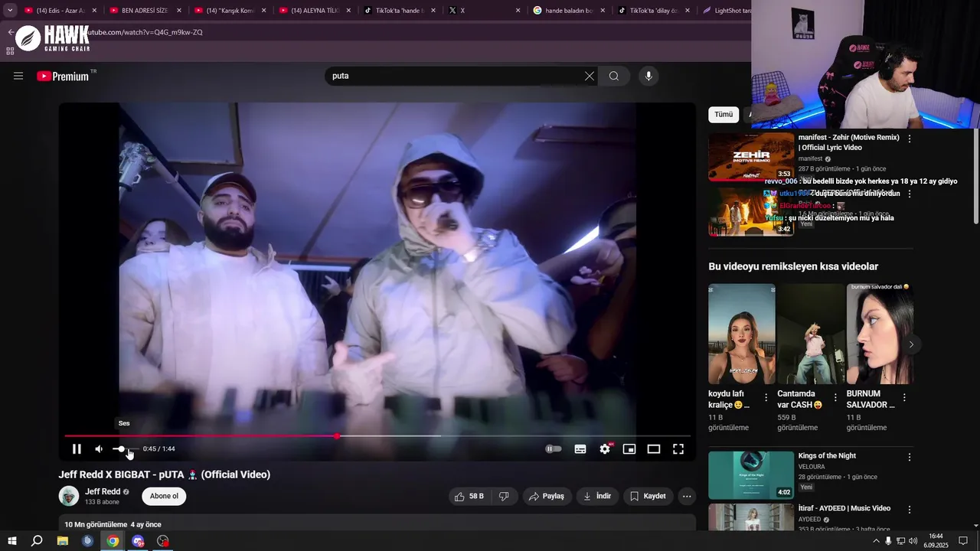
Task: Enter fullscreen mode
Action: [x=678, y=449]
